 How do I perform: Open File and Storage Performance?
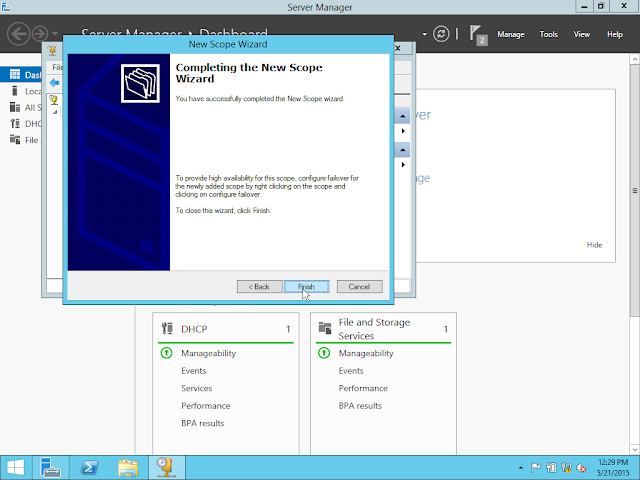pos(363,388)
